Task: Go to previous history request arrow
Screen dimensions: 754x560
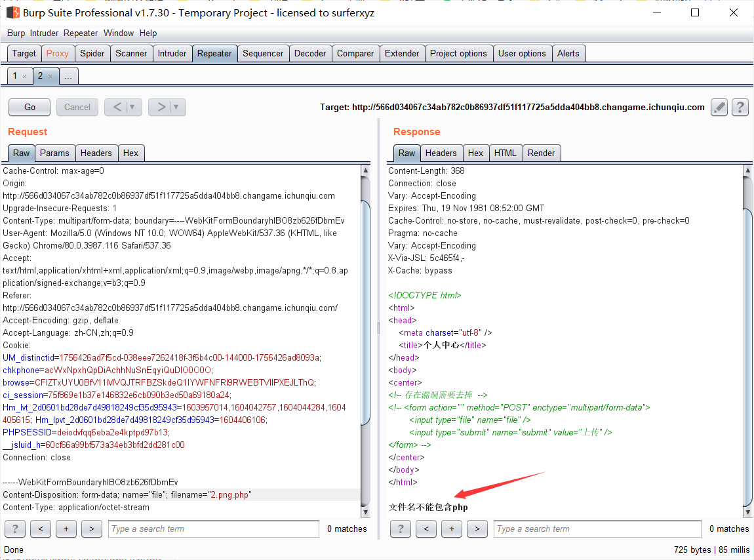Action: (x=117, y=107)
